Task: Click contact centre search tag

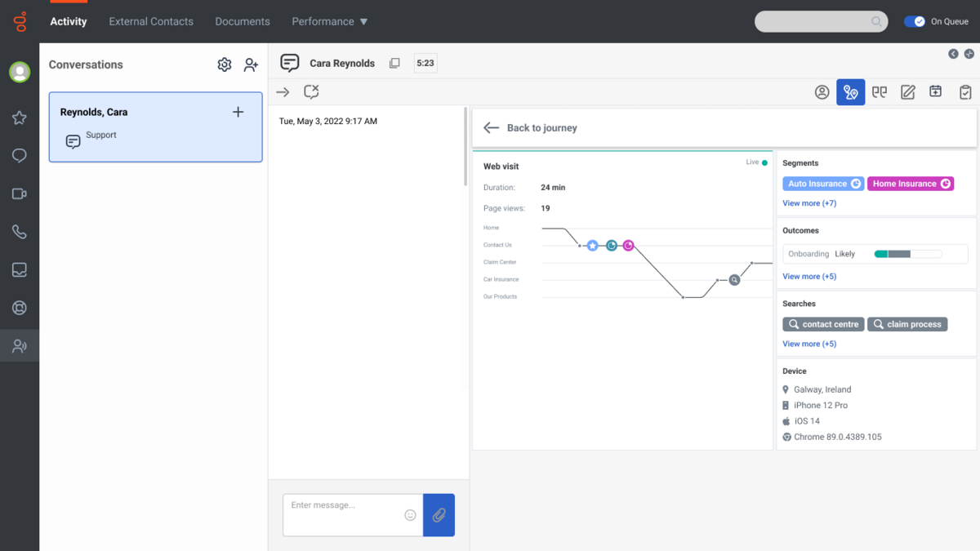Action: [x=823, y=324]
